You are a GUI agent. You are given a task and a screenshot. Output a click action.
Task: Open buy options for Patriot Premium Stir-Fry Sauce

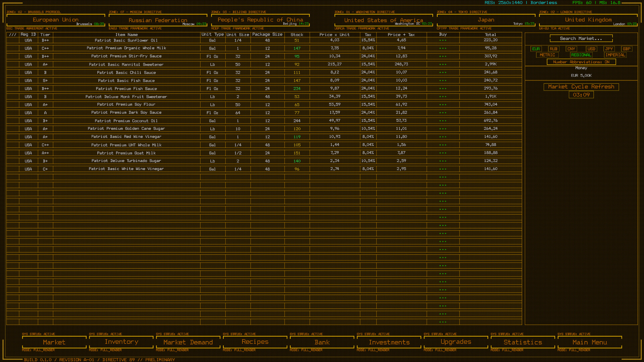[x=443, y=56]
